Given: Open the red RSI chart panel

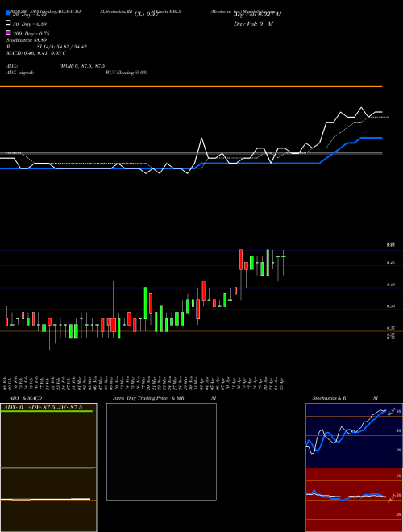Looking at the screenshot, I should pyautogui.click(x=354, y=500).
